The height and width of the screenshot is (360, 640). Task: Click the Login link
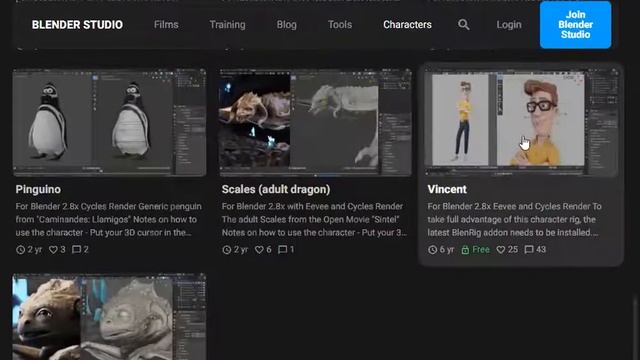pos(509,25)
